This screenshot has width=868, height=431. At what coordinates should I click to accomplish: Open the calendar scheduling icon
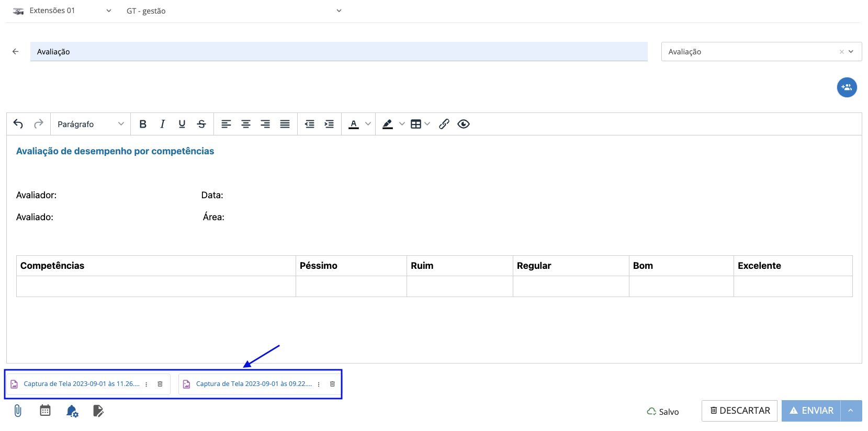click(46, 411)
